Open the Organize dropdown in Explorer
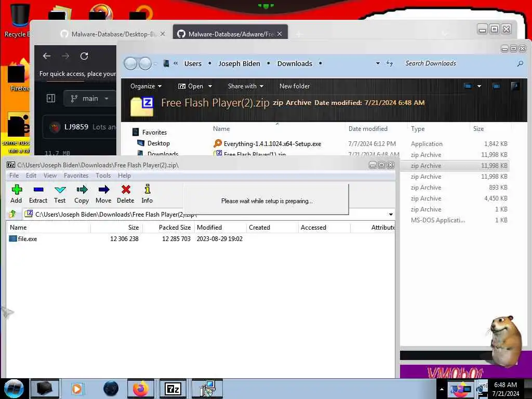 point(146,86)
